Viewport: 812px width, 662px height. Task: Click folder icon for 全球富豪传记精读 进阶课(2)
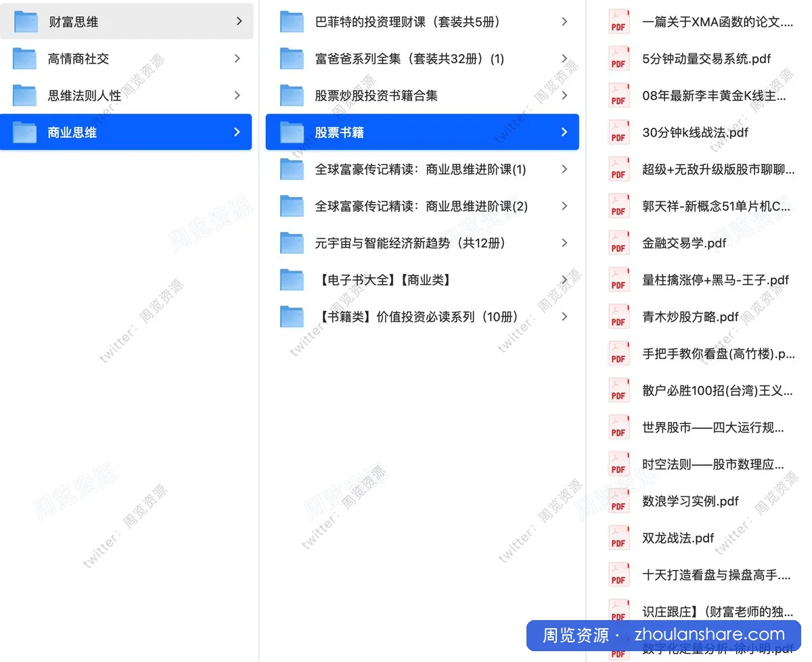pyautogui.click(x=292, y=206)
